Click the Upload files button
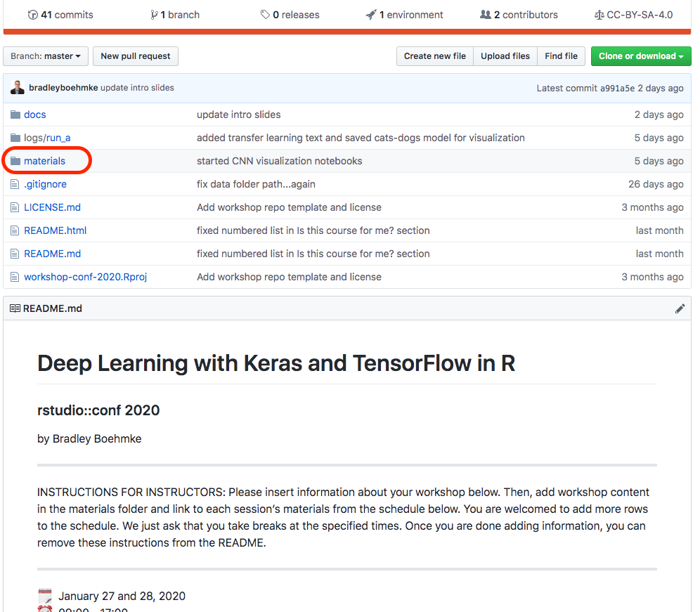This screenshot has height=612, width=700. click(x=505, y=56)
